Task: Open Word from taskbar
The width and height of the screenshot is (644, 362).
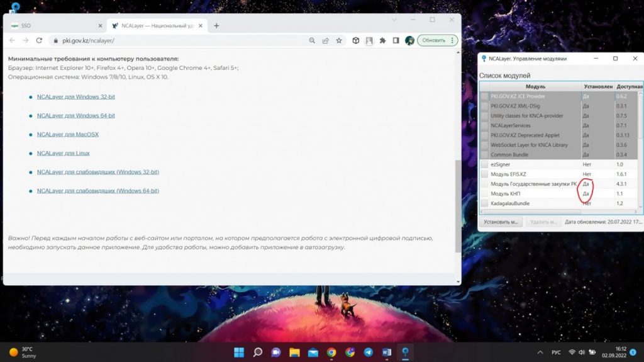Action: (x=387, y=352)
